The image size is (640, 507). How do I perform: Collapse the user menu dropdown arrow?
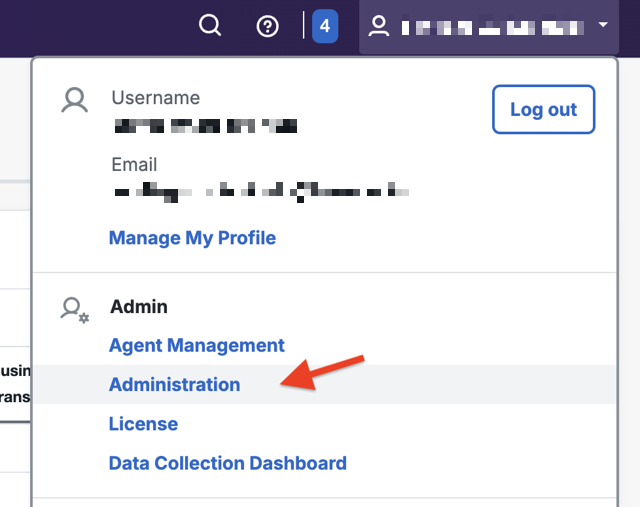tap(603, 26)
